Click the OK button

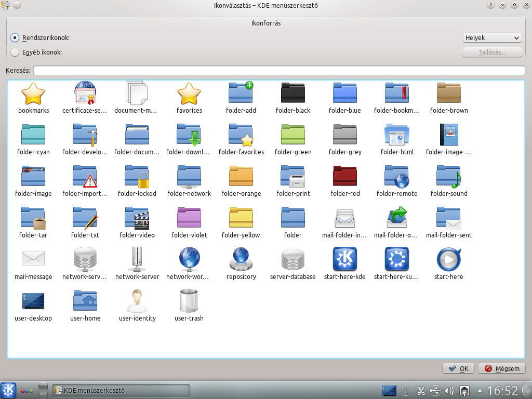click(458, 368)
